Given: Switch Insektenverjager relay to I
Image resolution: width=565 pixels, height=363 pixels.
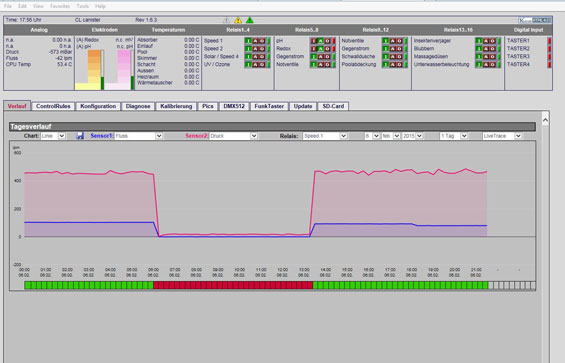Looking at the screenshot, I should coord(479,41).
